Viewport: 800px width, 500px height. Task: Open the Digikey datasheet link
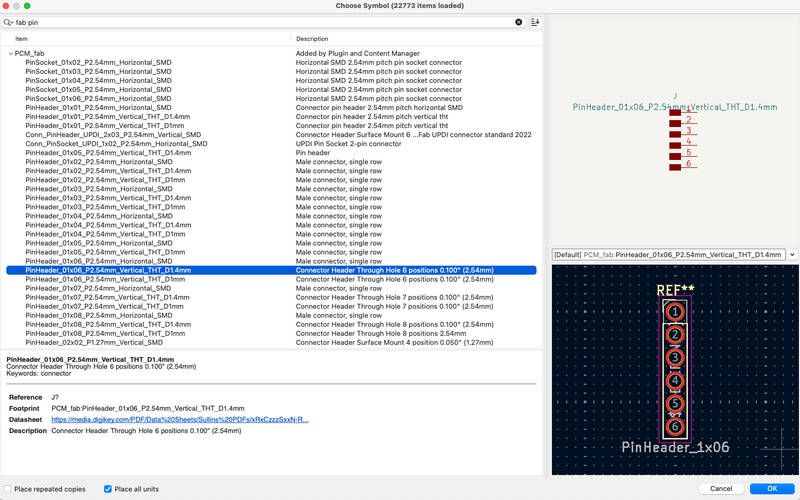coord(179,420)
